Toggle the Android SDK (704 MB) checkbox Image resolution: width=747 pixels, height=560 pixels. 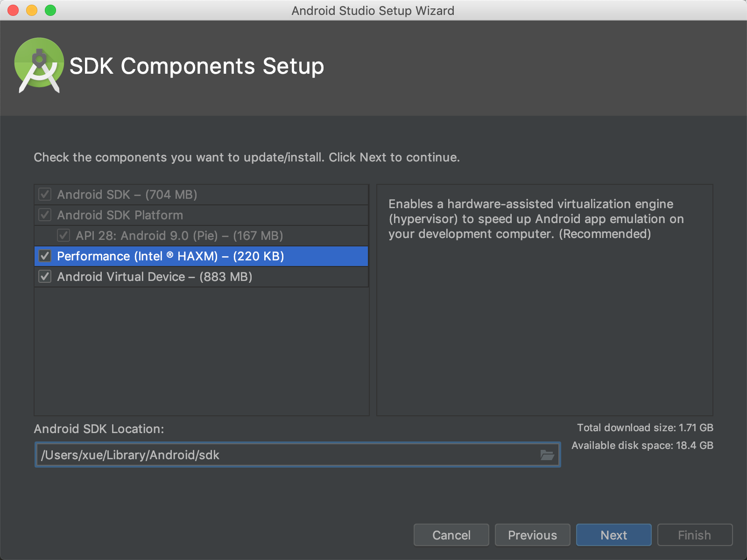(45, 195)
